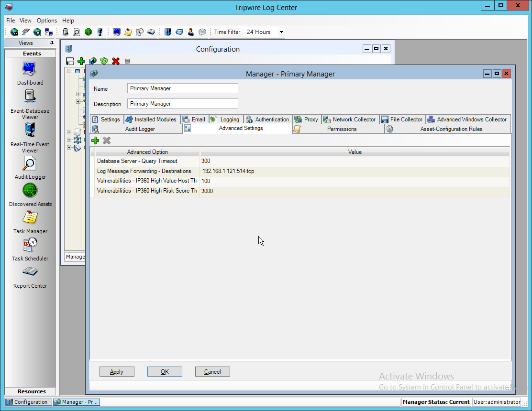Click the green radar icon in main toolbar

(88, 32)
